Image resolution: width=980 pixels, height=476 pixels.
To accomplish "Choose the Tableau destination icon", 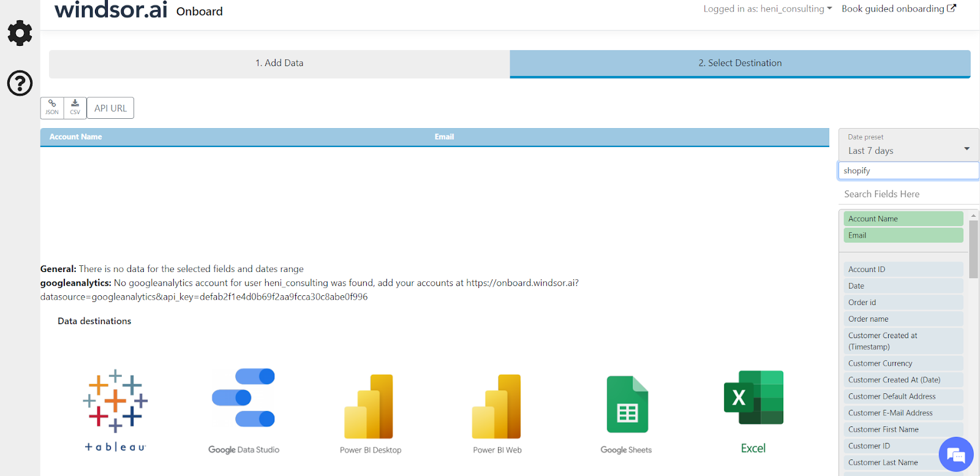I will (x=115, y=410).
